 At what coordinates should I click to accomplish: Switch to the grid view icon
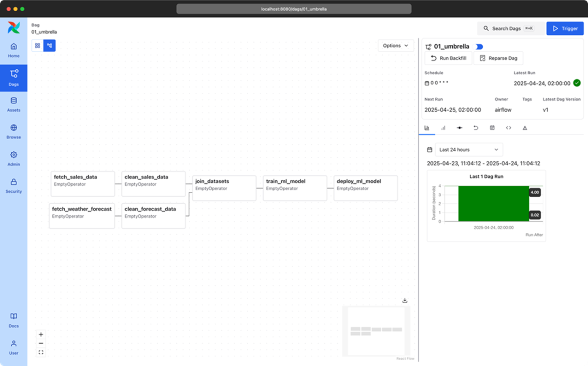point(37,45)
